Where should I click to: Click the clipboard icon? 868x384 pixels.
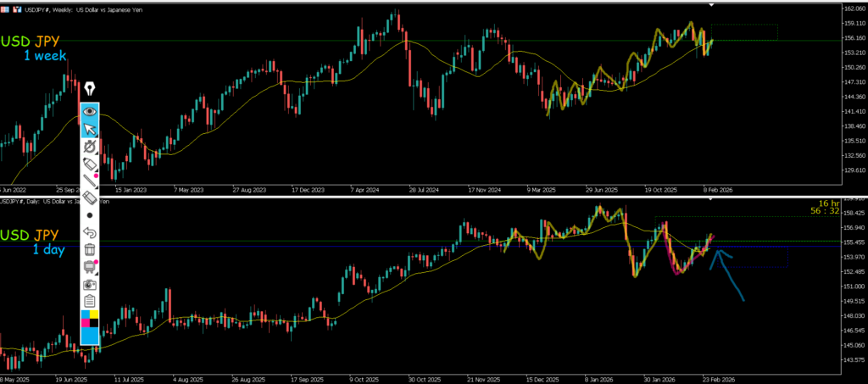tap(89, 301)
